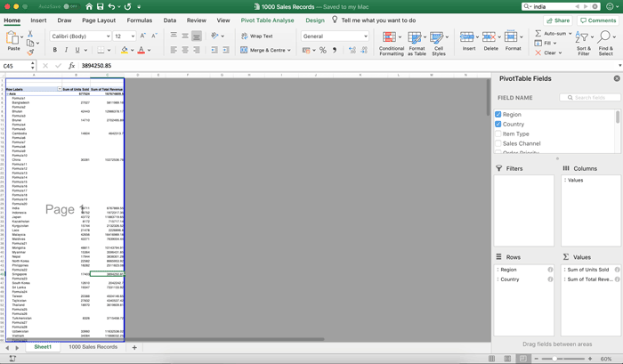The image size is (623, 364).
Task: Click the Wrap Text icon
Action: point(245,36)
